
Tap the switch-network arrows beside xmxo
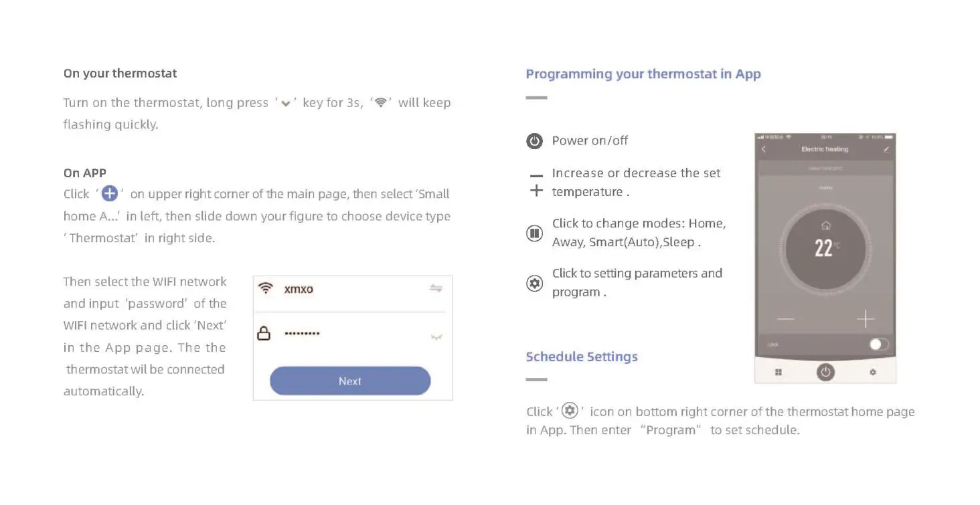coord(436,288)
